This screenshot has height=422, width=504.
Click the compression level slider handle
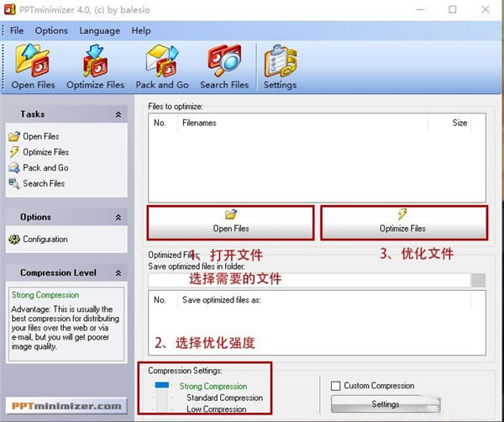(161, 385)
